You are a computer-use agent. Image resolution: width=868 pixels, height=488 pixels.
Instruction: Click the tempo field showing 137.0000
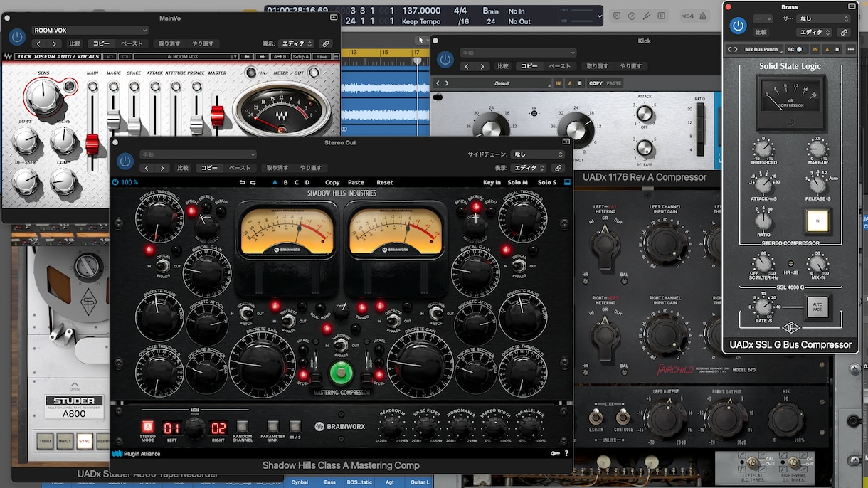click(x=420, y=11)
